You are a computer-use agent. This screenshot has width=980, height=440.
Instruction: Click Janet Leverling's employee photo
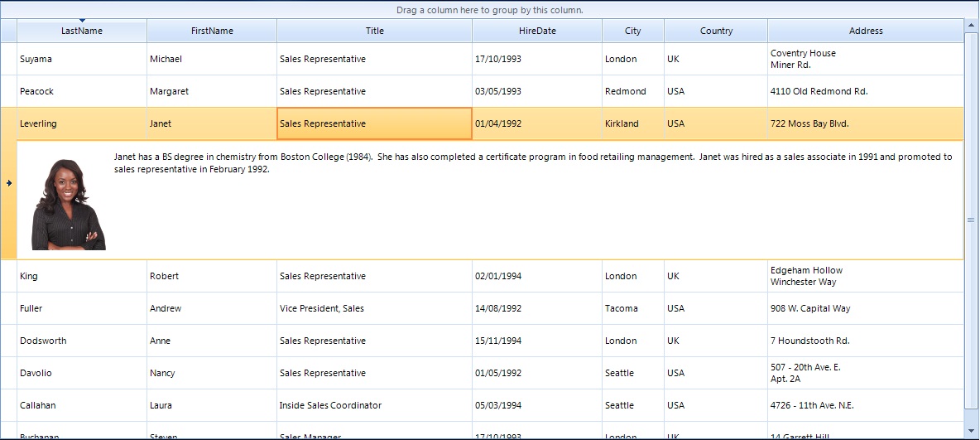tap(69, 205)
